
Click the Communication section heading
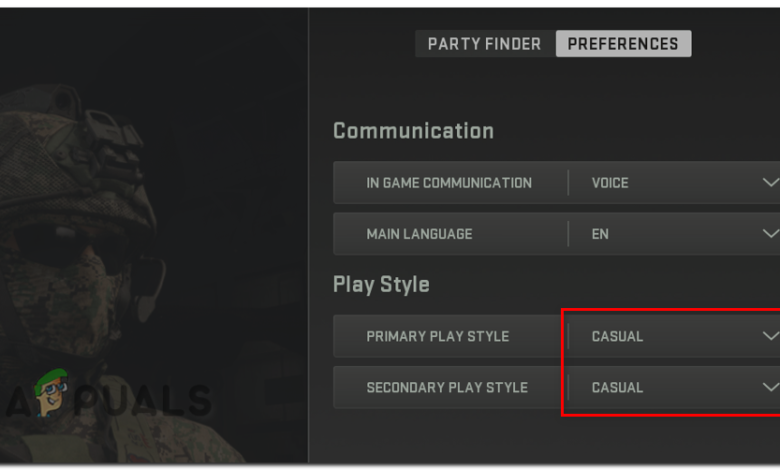(x=413, y=131)
